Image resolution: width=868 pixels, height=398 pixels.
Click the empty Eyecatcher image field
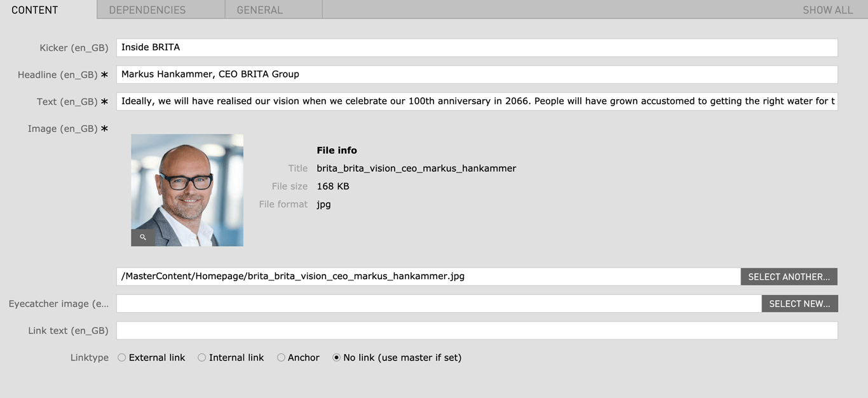click(x=438, y=304)
